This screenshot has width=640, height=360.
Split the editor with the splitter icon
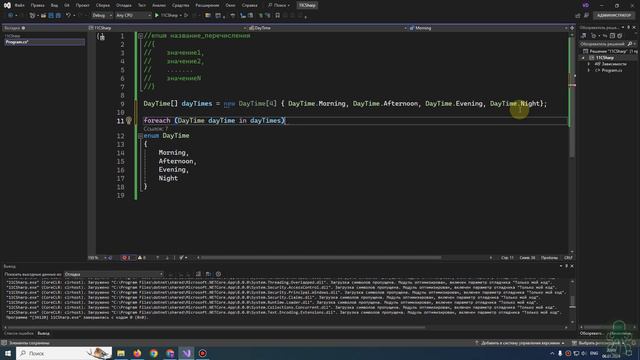pyautogui.click(x=572, y=28)
